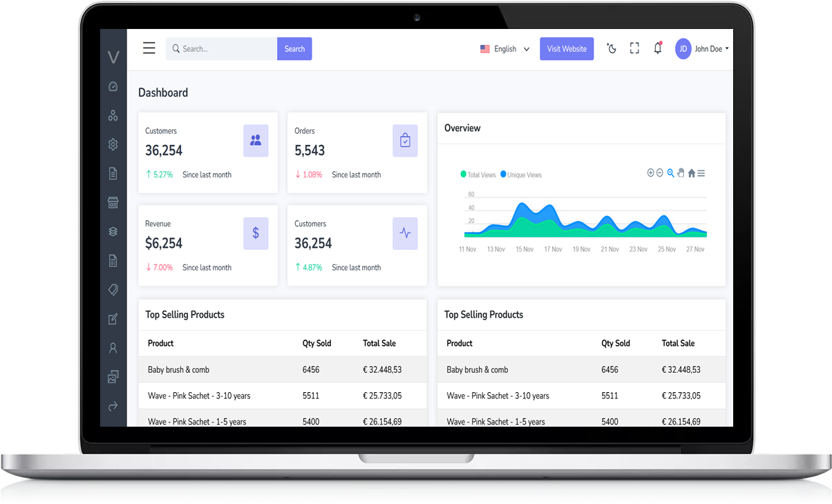Select the magnifier selection zoom tool
The image size is (832, 504).
[x=670, y=173]
